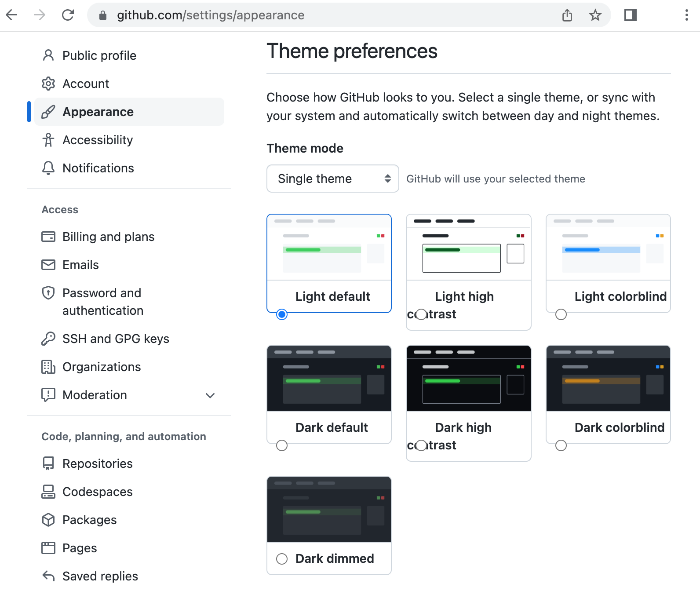Open the Pages settings link
This screenshot has width=700, height=591.
click(x=129, y=548)
